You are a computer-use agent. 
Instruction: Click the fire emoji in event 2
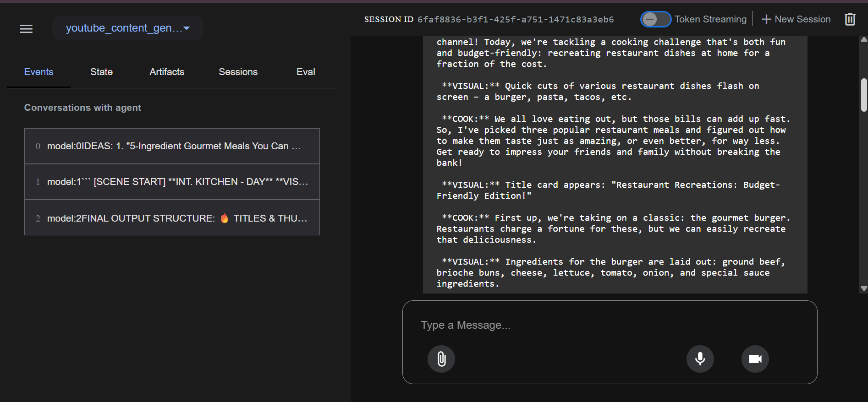pos(224,218)
